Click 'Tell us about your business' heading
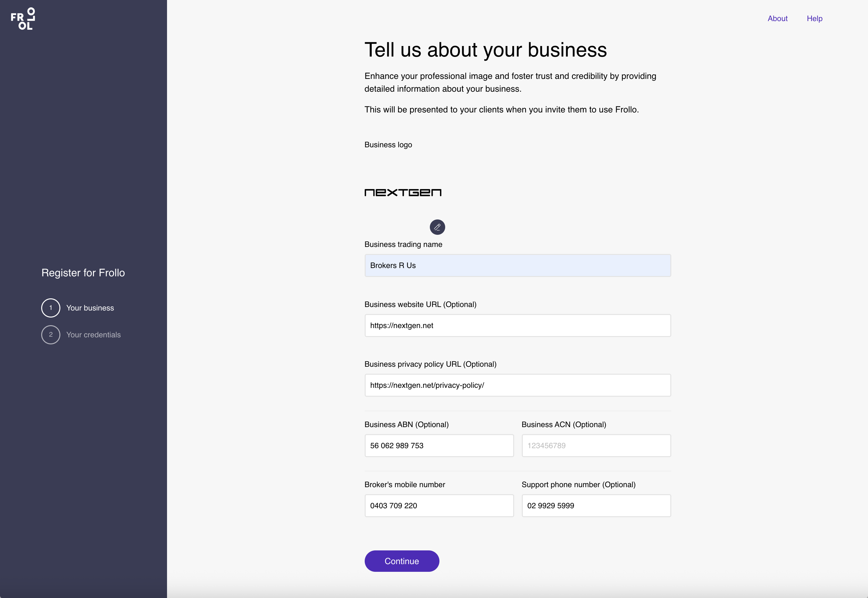 click(x=485, y=50)
